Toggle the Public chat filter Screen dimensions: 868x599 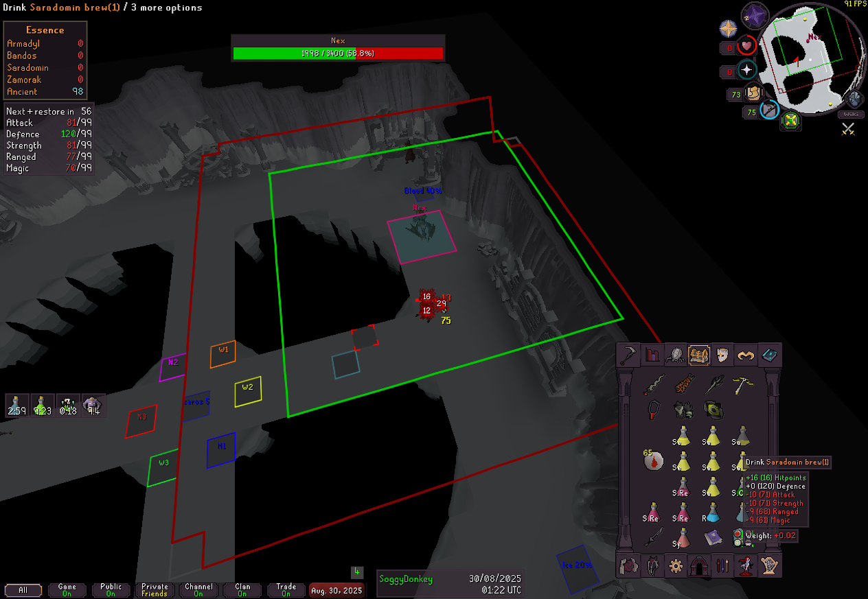point(111,590)
